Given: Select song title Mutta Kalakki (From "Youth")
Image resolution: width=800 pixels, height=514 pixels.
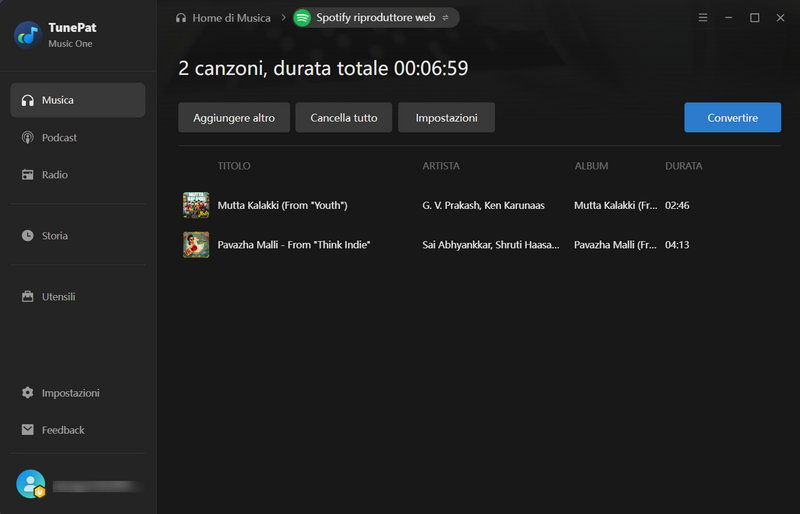Looking at the screenshot, I should (282, 205).
